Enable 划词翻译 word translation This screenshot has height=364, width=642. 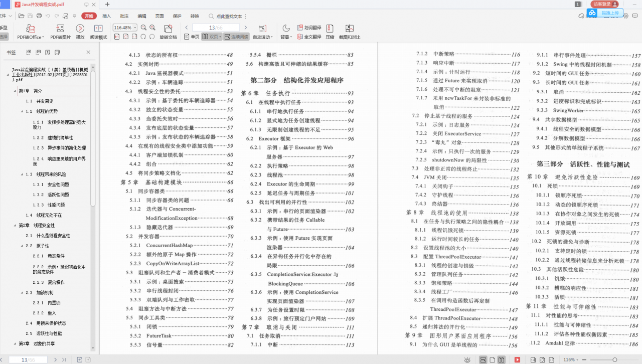[309, 28]
